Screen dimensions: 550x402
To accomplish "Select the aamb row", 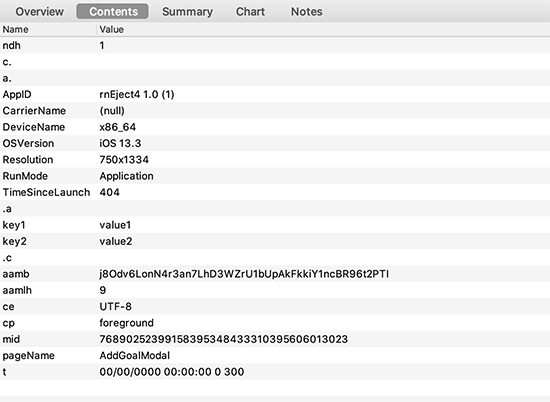I will [x=275, y=274].
